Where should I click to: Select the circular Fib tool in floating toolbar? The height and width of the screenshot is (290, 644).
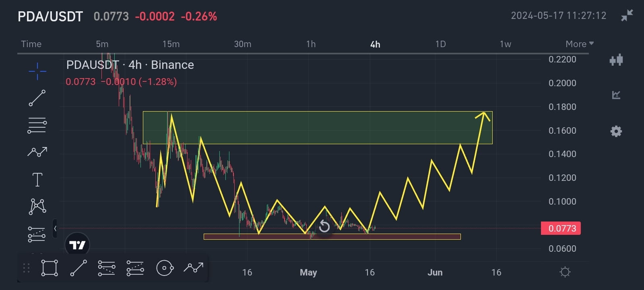tap(165, 268)
